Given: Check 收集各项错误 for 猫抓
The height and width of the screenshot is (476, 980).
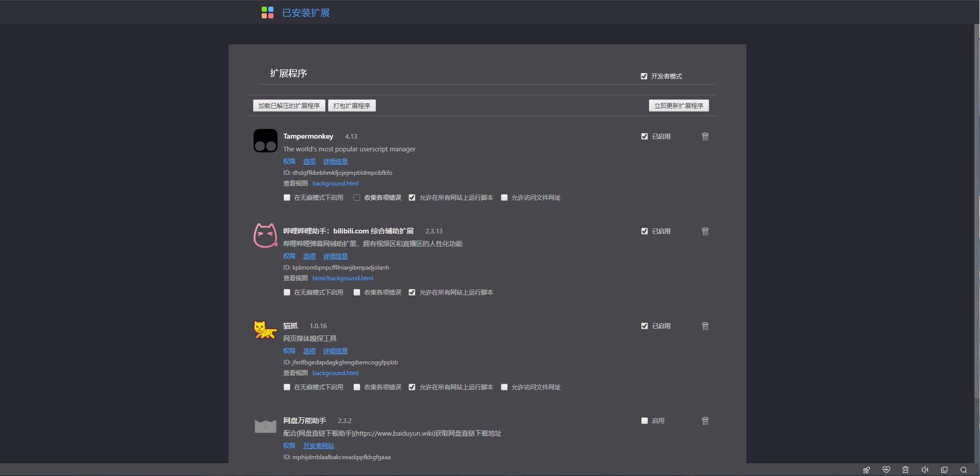Looking at the screenshot, I should [357, 387].
